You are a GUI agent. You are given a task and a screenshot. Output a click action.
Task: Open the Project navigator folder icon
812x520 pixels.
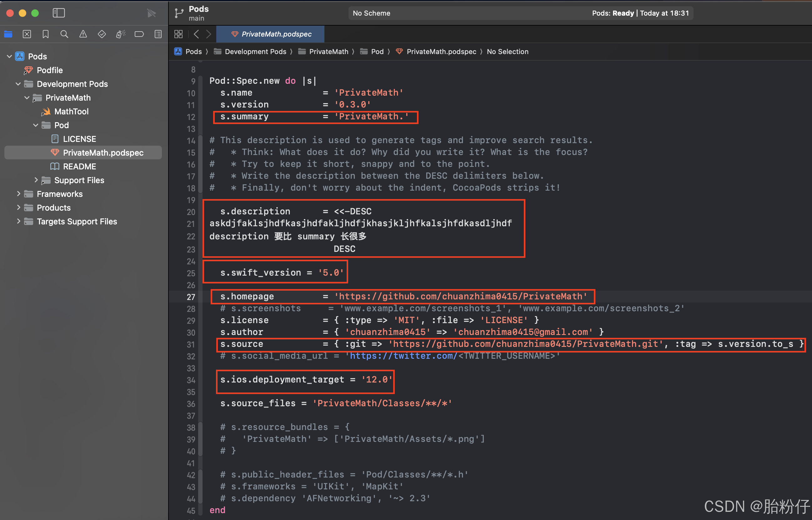[x=8, y=34]
